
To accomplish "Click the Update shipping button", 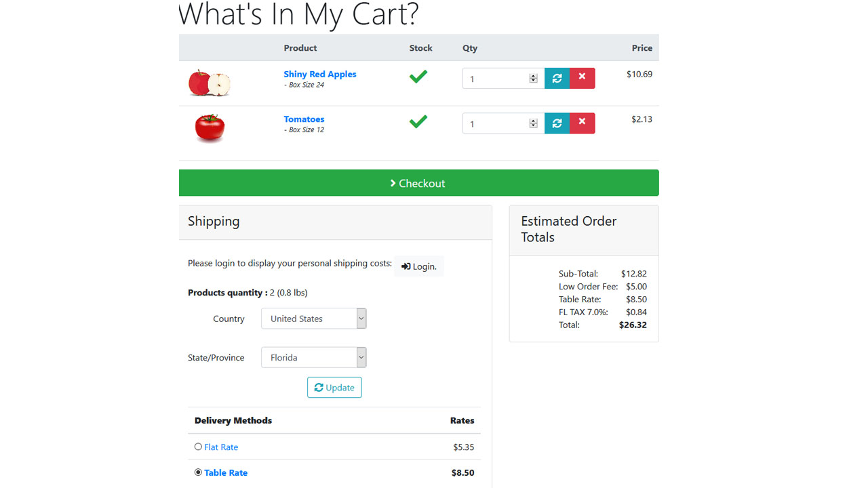I will coord(334,388).
